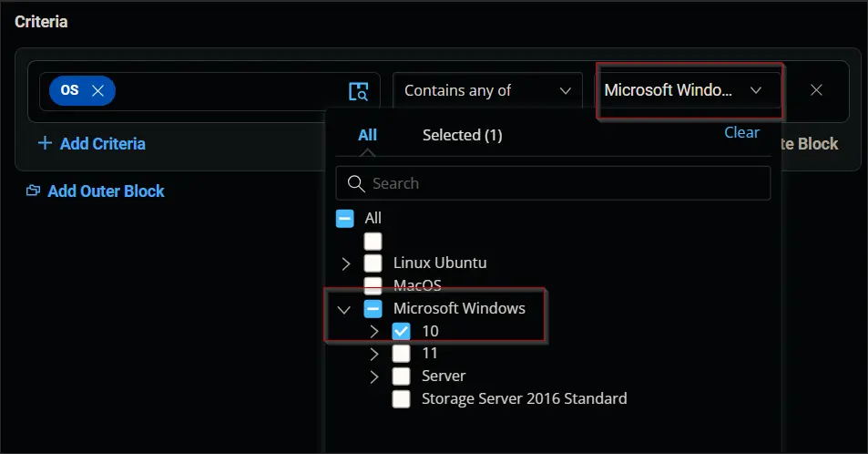Toggle the All checkbox
The image size is (868, 454).
345,219
